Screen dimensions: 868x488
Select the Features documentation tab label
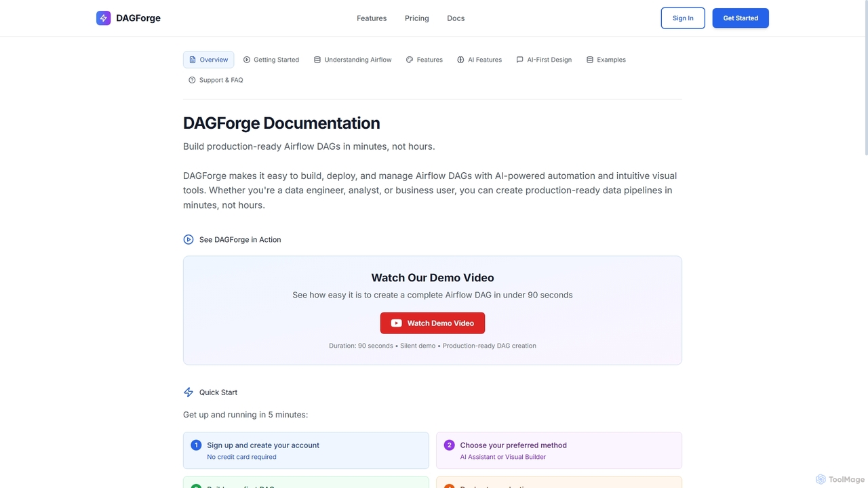[429, 60]
